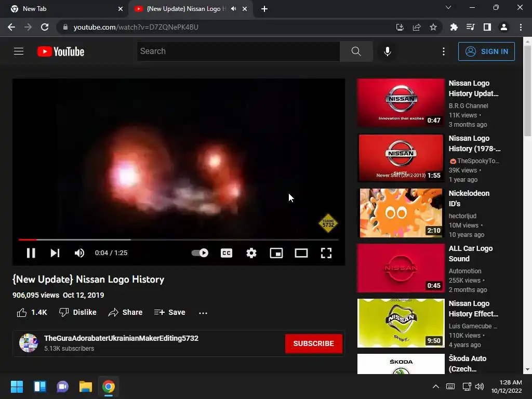
Task: Click the Dislike button
Action: pos(78,312)
